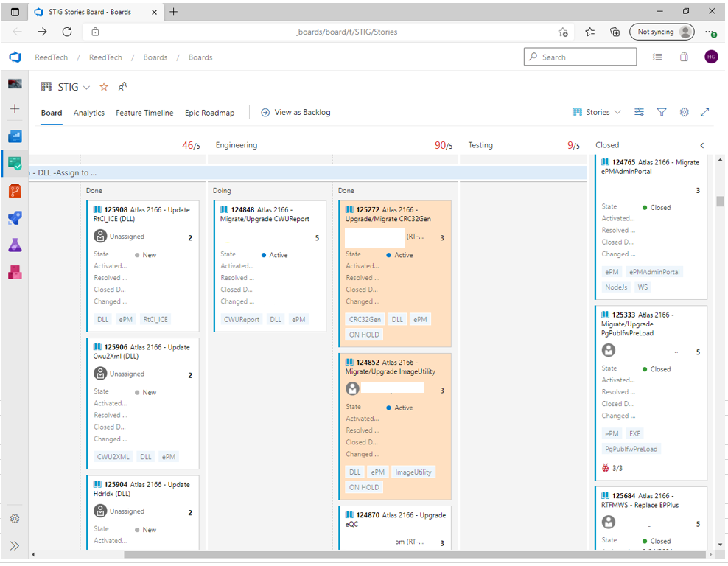Viewport: 728px width, 566px height.
Task: Click the plus icon in the sidebar
Action: pos(15,108)
